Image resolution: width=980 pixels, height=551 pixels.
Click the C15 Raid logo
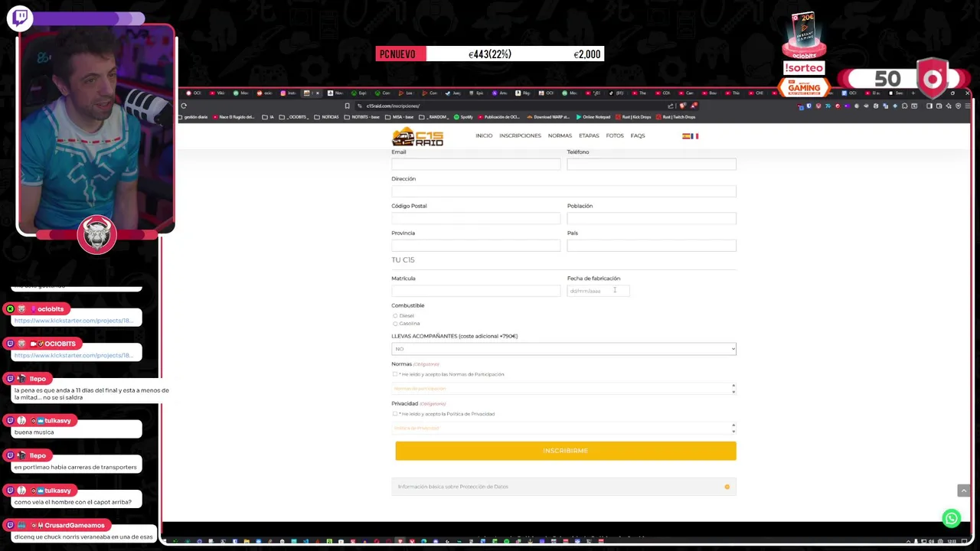click(x=417, y=136)
